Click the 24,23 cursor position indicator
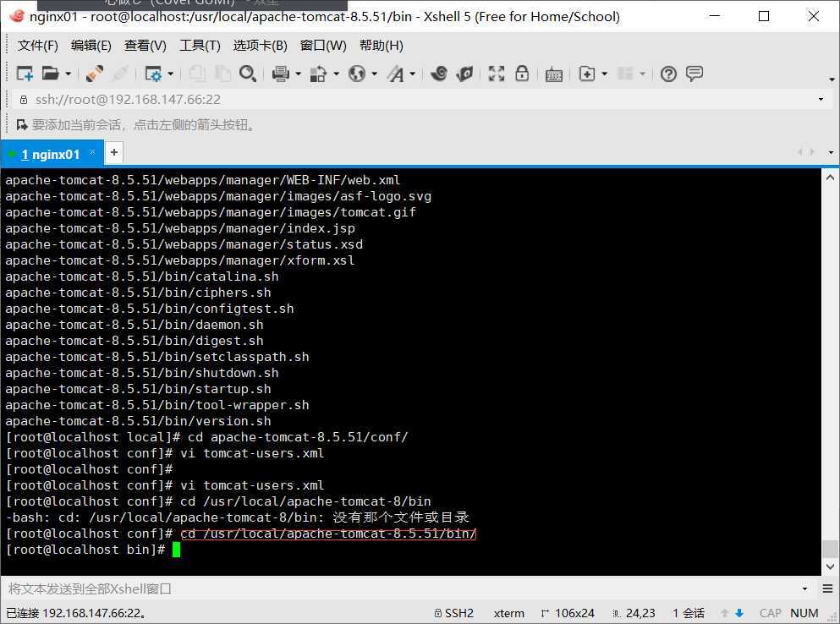The width and height of the screenshot is (840, 624). [634, 613]
